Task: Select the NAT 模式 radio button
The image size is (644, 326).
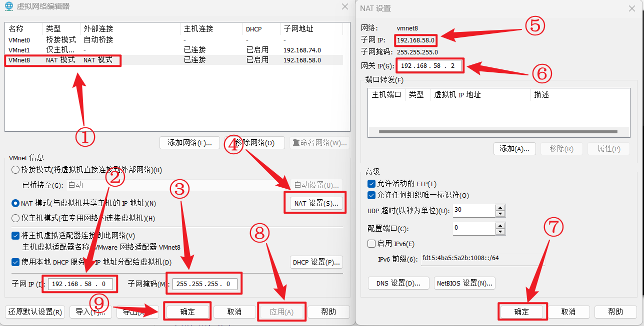Action: [x=15, y=204]
